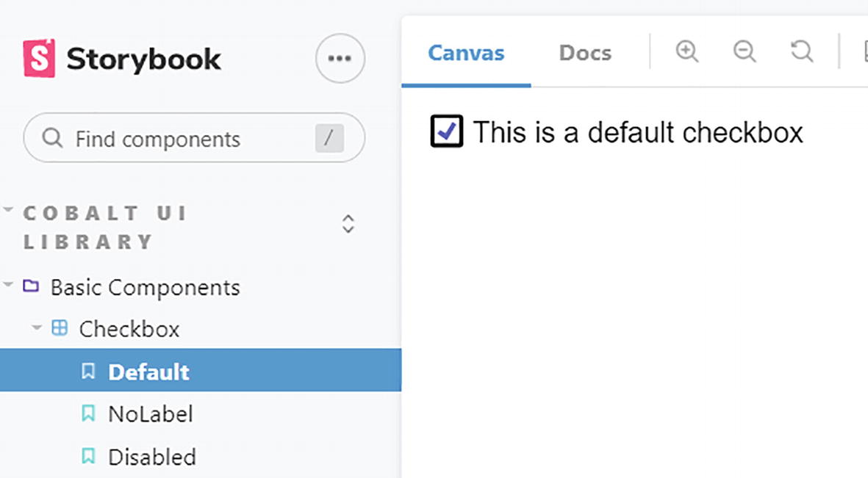
Task: Click the zoom in magnifier icon
Action: coord(687,51)
